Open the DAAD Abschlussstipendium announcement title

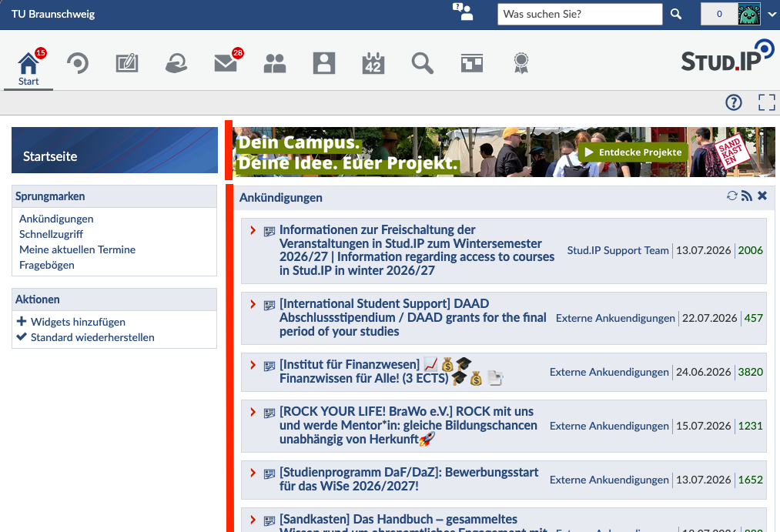pyautogui.click(x=413, y=317)
